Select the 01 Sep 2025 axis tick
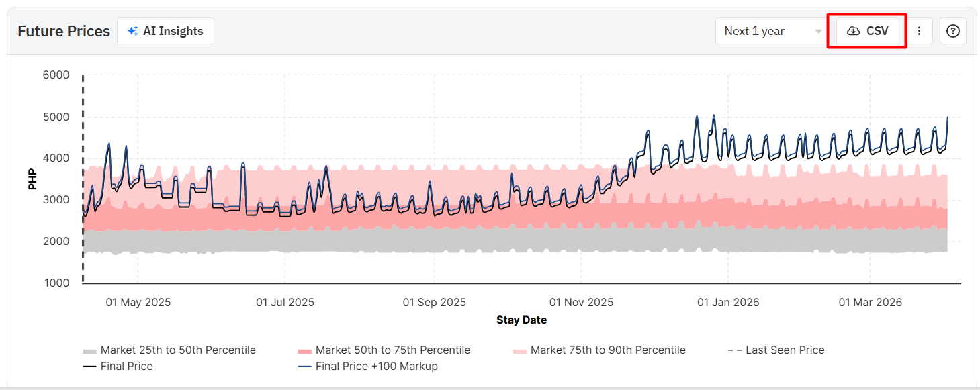The height and width of the screenshot is (390, 980). point(434,302)
